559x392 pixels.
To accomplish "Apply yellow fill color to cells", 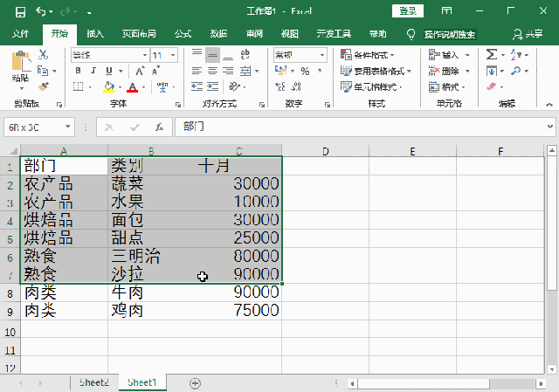I will click(x=108, y=86).
